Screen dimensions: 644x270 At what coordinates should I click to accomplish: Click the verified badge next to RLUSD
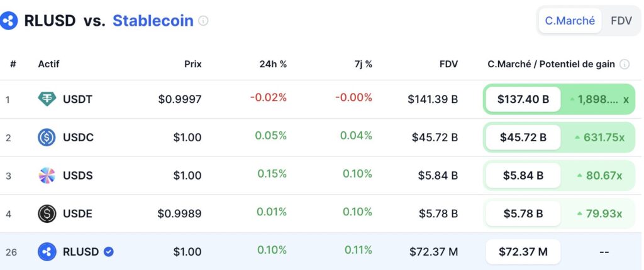click(x=108, y=252)
